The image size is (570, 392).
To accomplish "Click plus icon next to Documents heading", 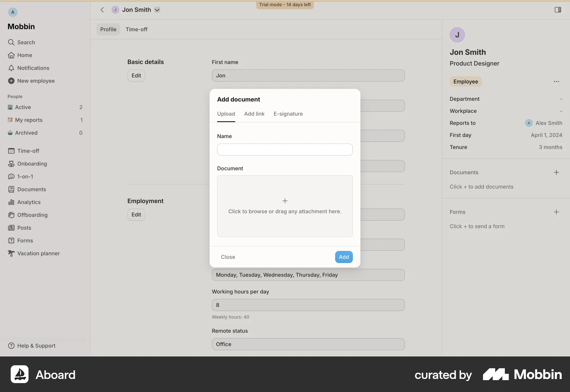I will pos(556,172).
